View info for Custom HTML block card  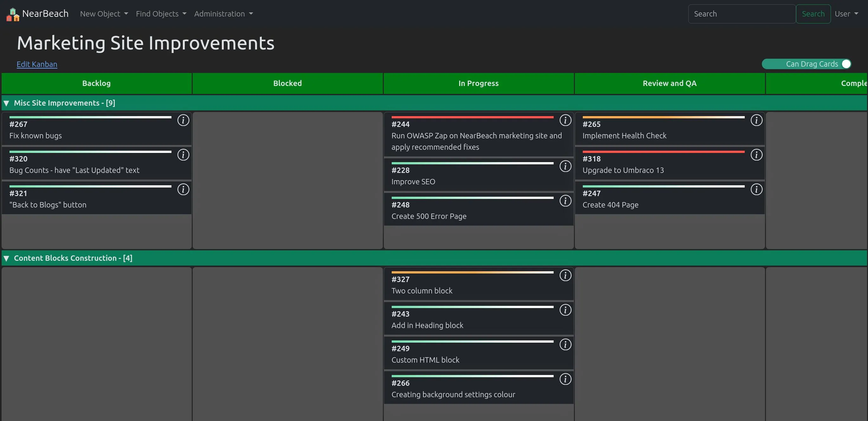565,345
